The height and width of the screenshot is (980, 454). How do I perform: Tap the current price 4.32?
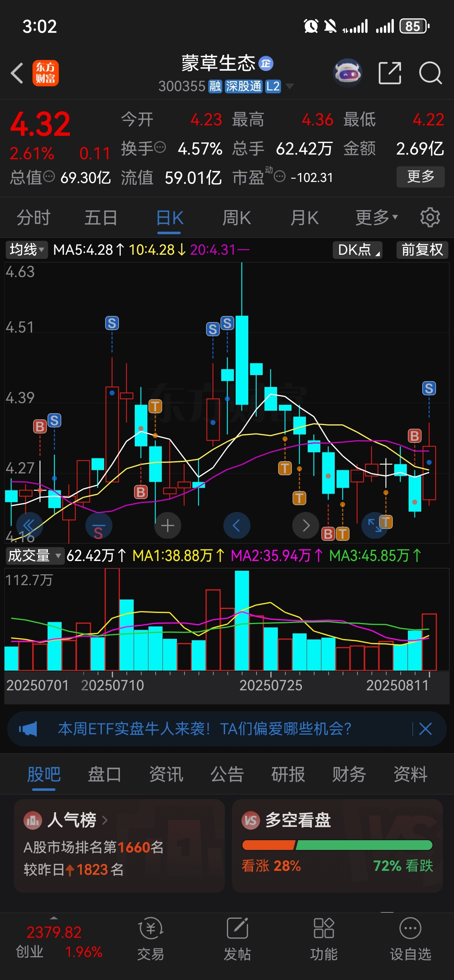pos(40,124)
